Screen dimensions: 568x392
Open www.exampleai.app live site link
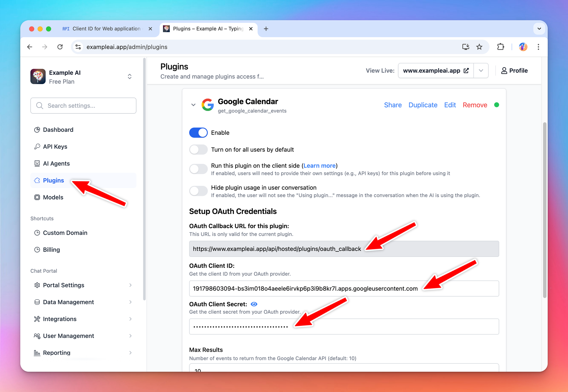(x=436, y=70)
